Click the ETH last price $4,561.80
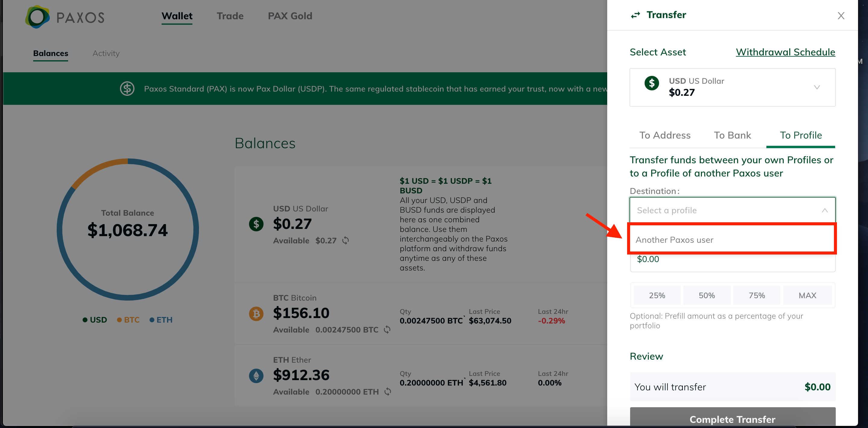The width and height of the screenshot is (868, 428). [x=488, y=383]
